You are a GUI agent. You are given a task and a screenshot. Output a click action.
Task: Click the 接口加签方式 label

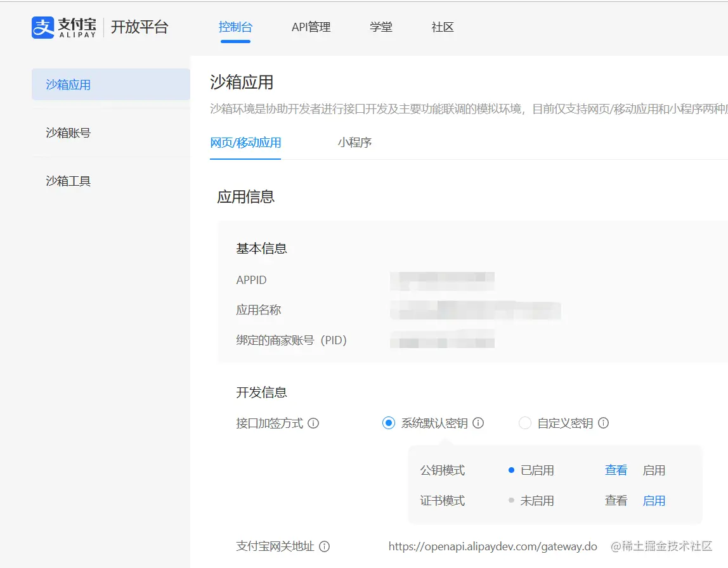pyautogui.click(x=270, y=423)
